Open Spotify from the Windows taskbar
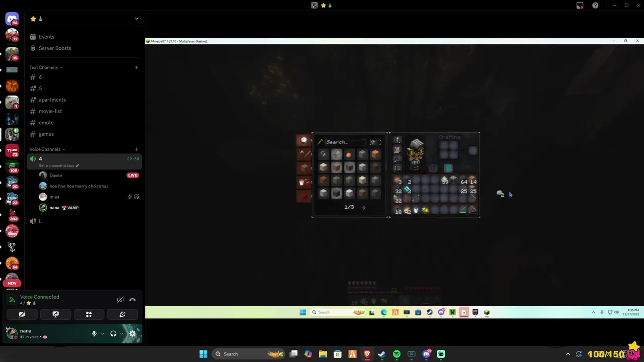The height and width of the screenshot is (362, 644). pyautogui.click(x=396, y=354)
